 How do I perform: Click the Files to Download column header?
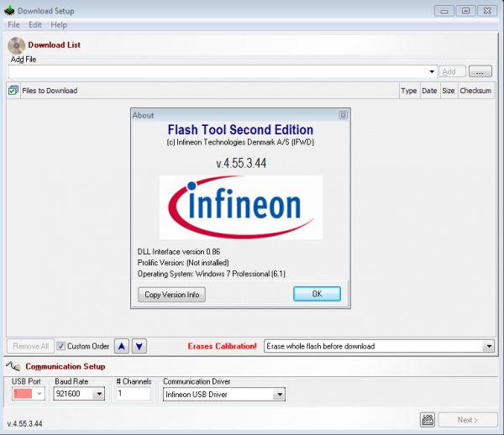(209, 91)
